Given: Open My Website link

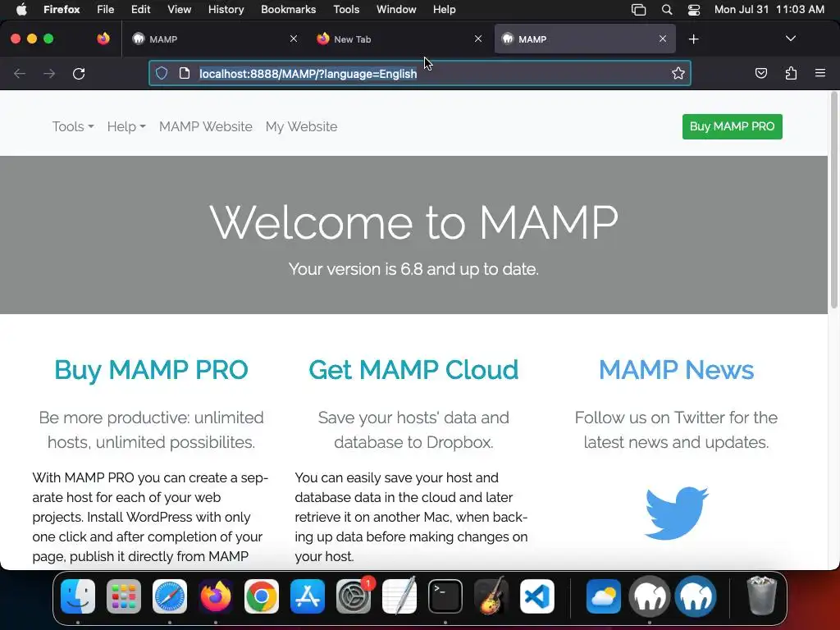Looking at the screenshot, I should point(302,127).
